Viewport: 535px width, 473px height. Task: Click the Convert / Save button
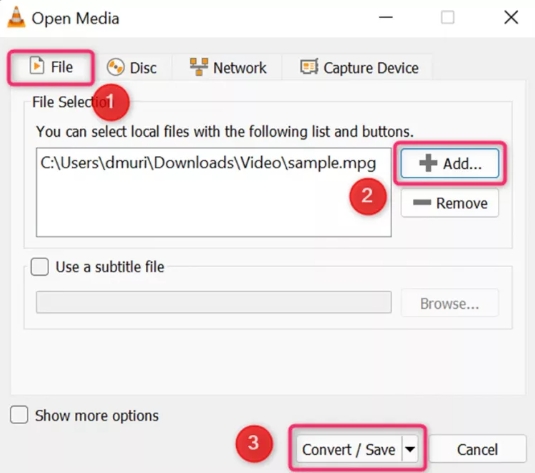(349, 449)
